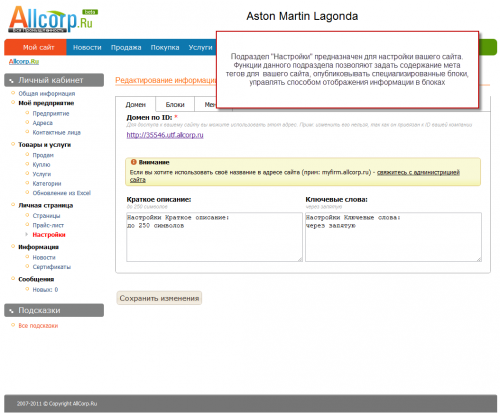The width and height of the screenshot is (500, 413).
Task: Follow the Allcorp.Ru breadcrumb link
Action: pyautogui.click(x=24, y=61)
